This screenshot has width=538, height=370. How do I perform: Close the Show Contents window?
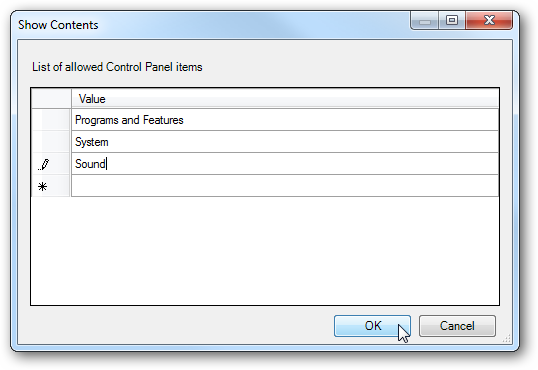[x=489, y=20]
